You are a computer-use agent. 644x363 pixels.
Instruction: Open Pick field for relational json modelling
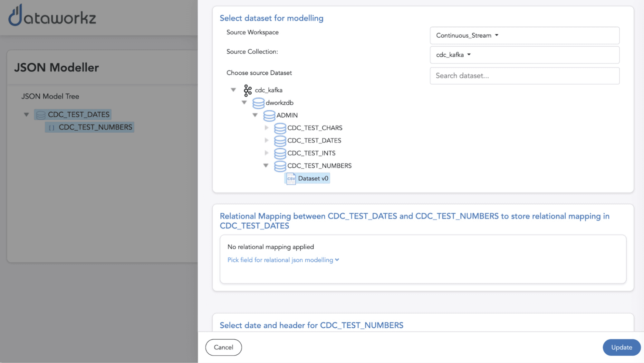pyautogui.click(x=283, y=260)
